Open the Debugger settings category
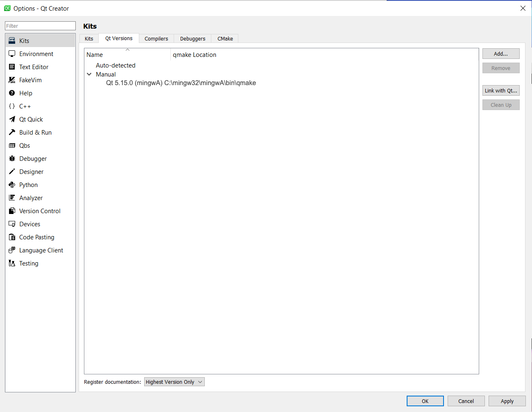Viewport: 532px width, 412px height. (x=33, y=158)
